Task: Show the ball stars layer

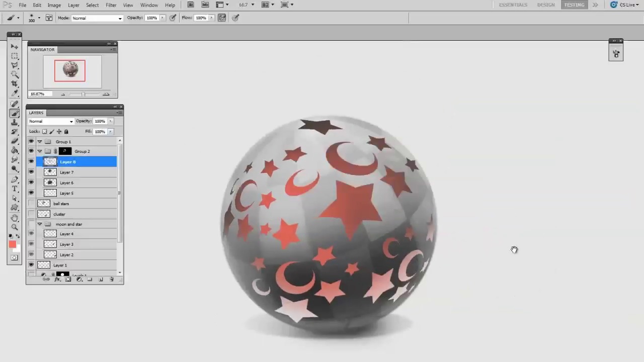Action: click(31, 204)
